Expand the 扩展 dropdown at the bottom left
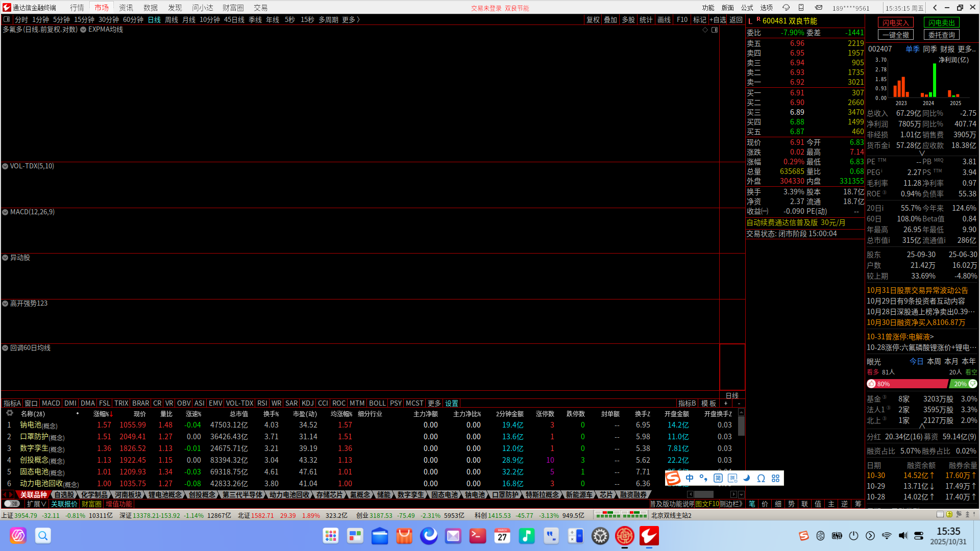This screenshot has width=980, height=551. (x=37, y=504)
